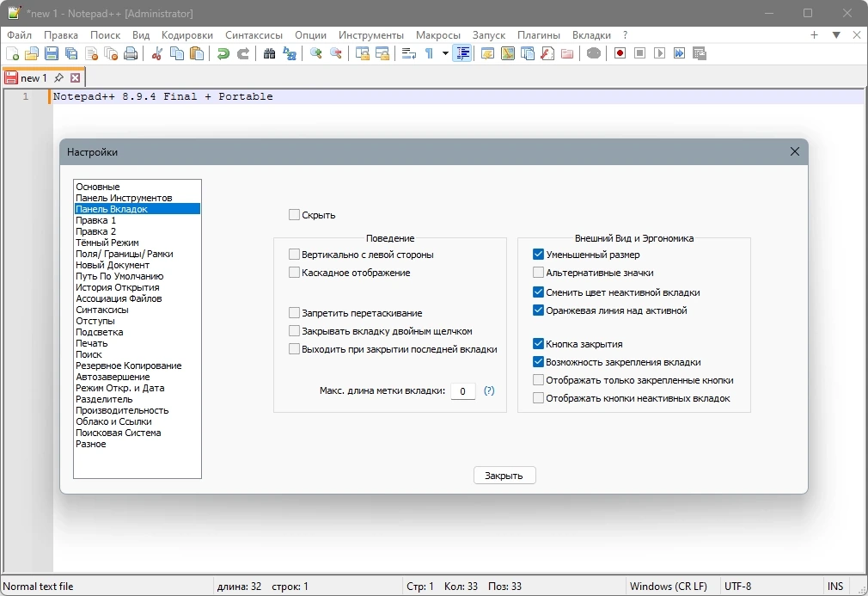868x596 pixels.
Task: Check Каскадное отображение option
Action: (294, 273)
